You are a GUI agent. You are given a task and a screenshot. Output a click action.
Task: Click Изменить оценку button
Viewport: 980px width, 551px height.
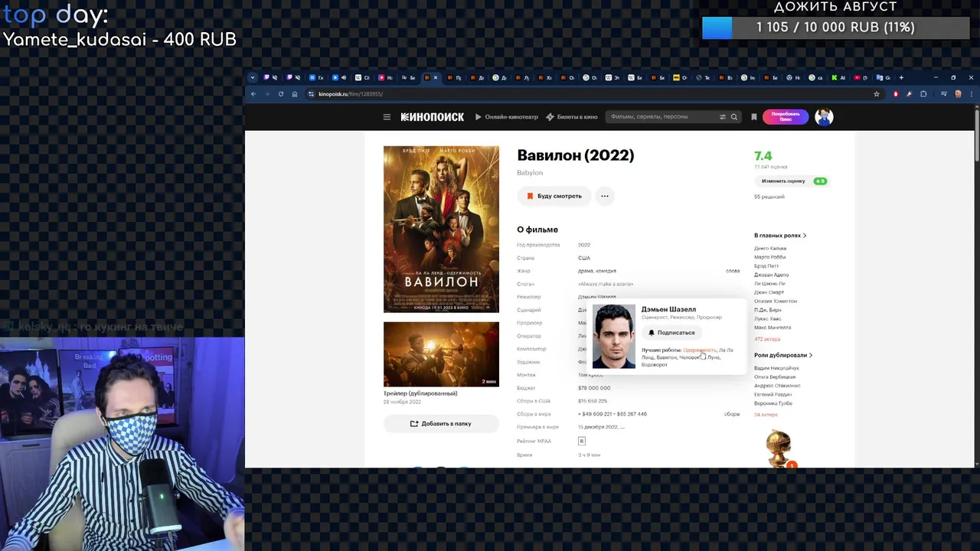pos(791,181)
